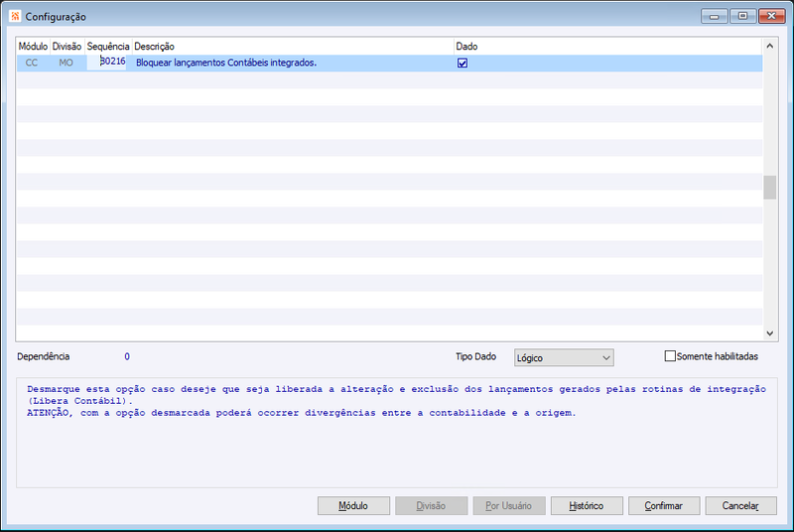Image resolution: width=794 pixels, height=532 pixels.
Task: Click the Dependência value 0
Action: point(127,356)
